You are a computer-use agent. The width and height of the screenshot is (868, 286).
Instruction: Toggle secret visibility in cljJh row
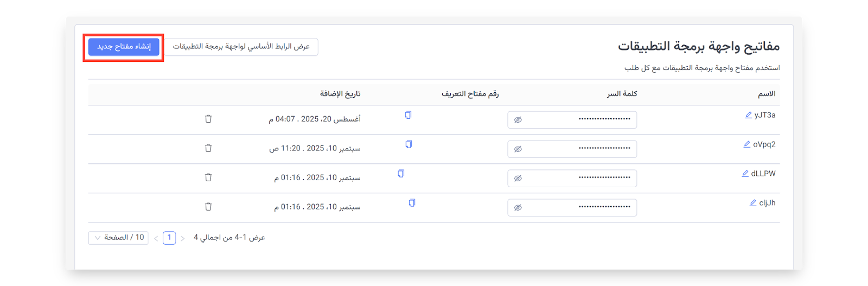[x=518, y=208]
